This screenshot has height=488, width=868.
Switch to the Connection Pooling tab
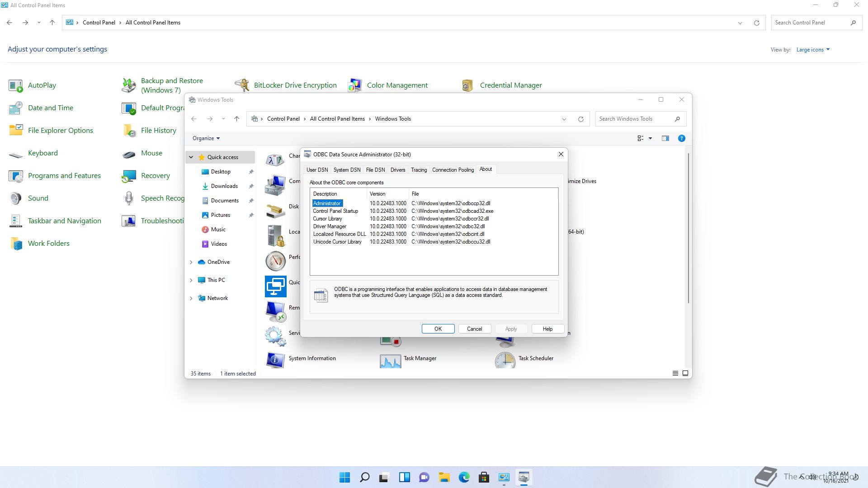pyautogui.click(x=453, y=170)
